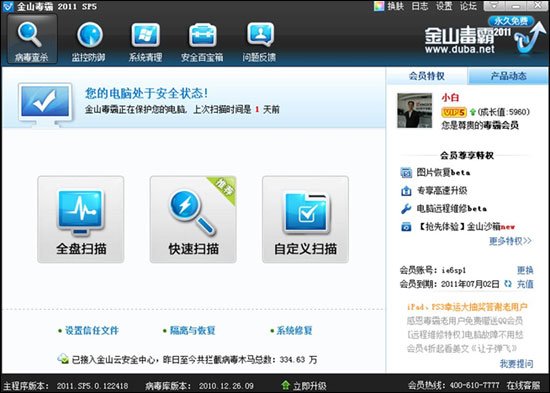This screenshot has height=393, width=550.
Task: Click the refresh icon beside expiry date
Action: [508, 284]
